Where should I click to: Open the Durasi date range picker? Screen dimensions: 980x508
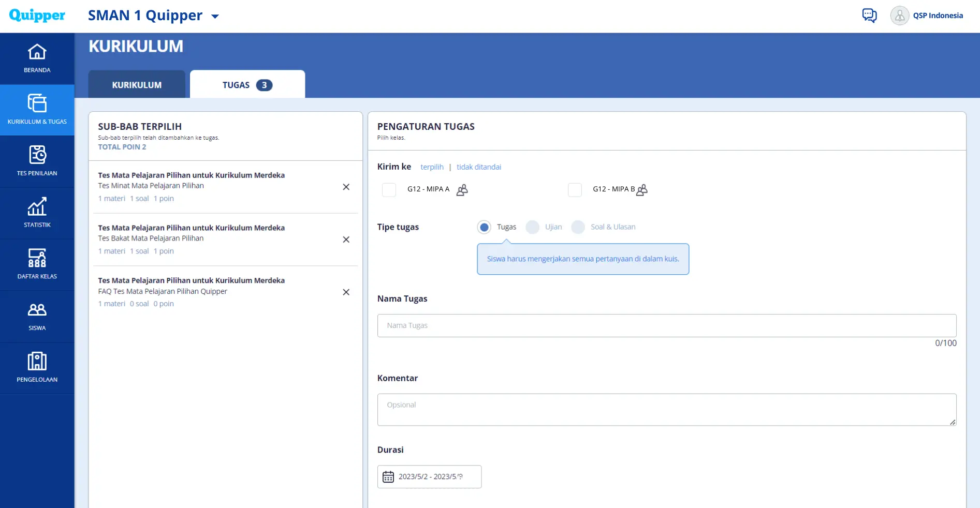point(429,476)
